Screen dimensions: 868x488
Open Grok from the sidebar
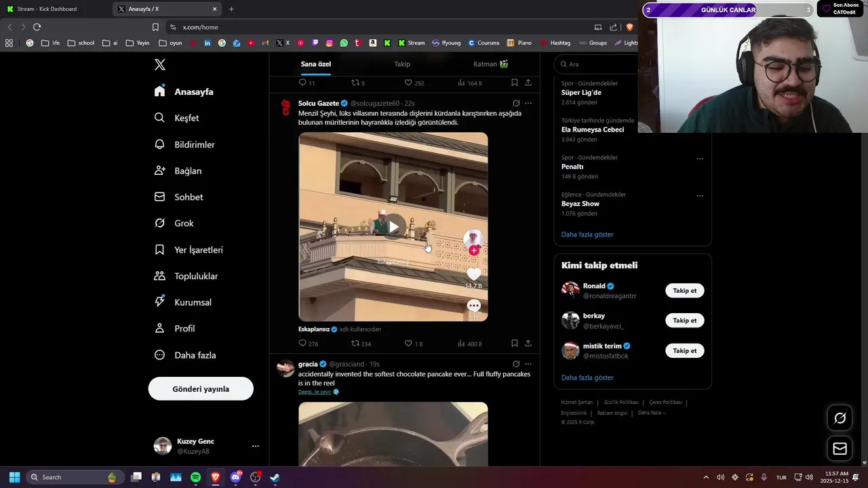click(x=174, y=223)
